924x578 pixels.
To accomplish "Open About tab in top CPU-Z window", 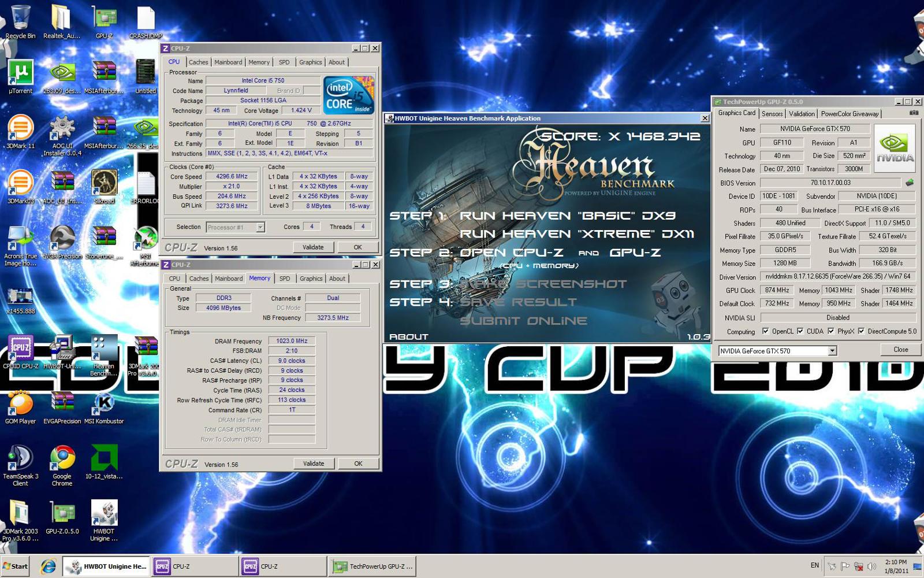I will [337, 62].
